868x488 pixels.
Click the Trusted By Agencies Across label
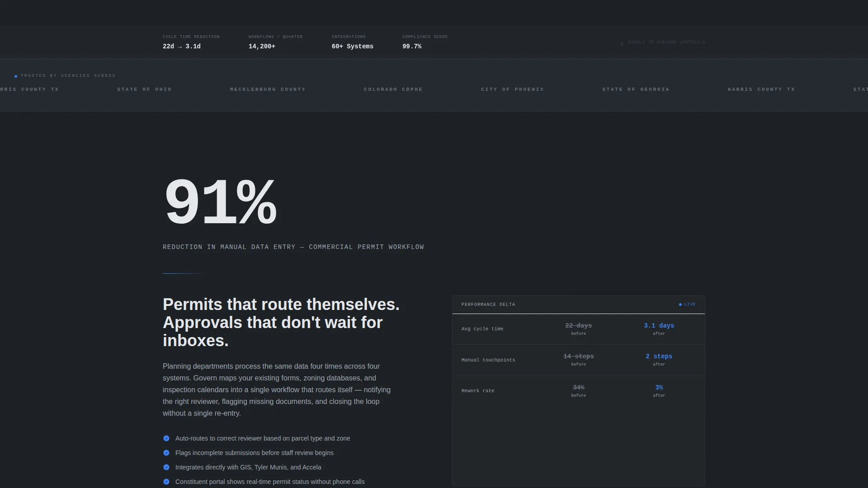pyautogui.click(x=68, y=75)
